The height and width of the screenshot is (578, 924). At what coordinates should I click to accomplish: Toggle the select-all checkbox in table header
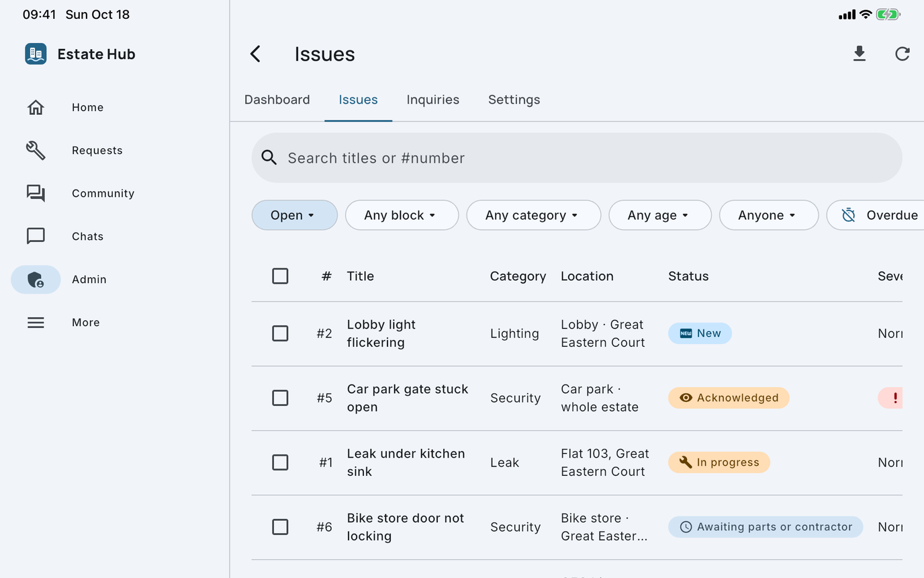[x=280, y=276]
